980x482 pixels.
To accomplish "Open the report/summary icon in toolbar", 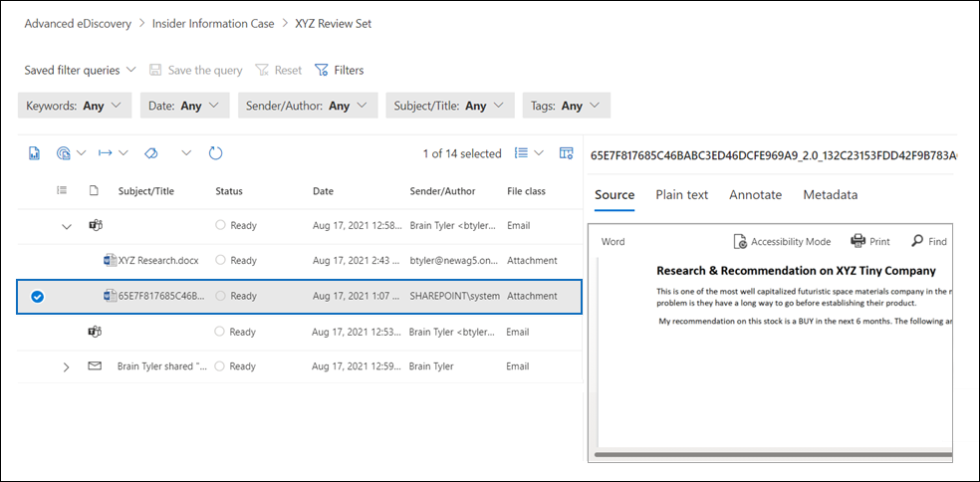I will pos(35,153).
